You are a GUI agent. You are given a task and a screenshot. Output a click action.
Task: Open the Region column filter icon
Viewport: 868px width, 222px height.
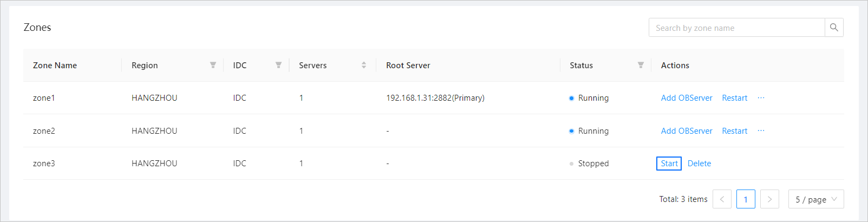pos(213,65)
